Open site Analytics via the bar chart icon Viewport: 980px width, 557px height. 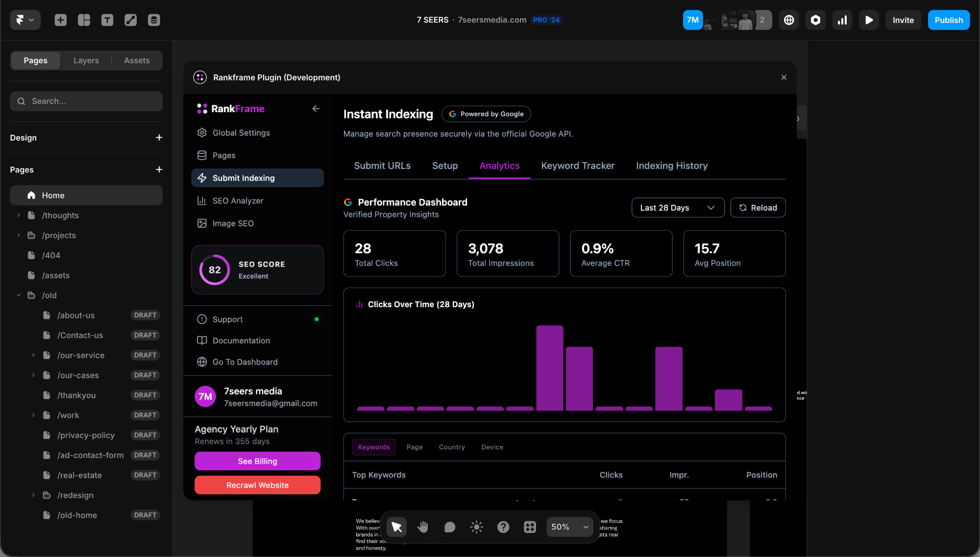[842, 20]
